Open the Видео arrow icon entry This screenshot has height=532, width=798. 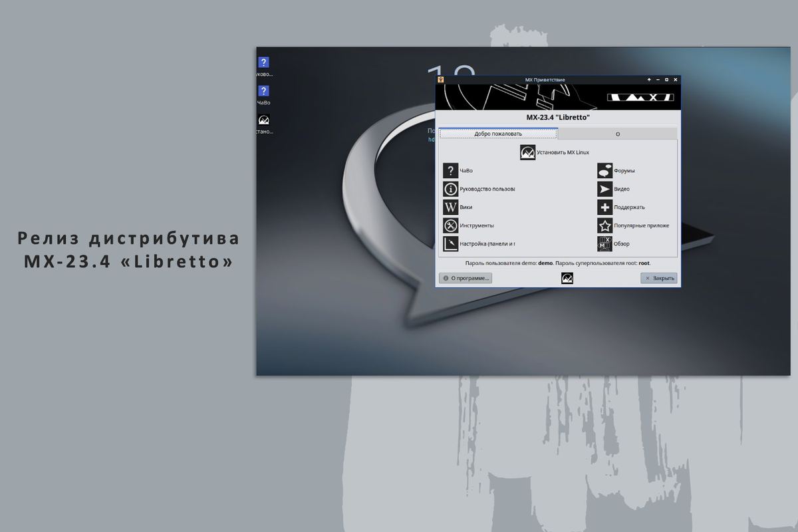tap(613, 189)
